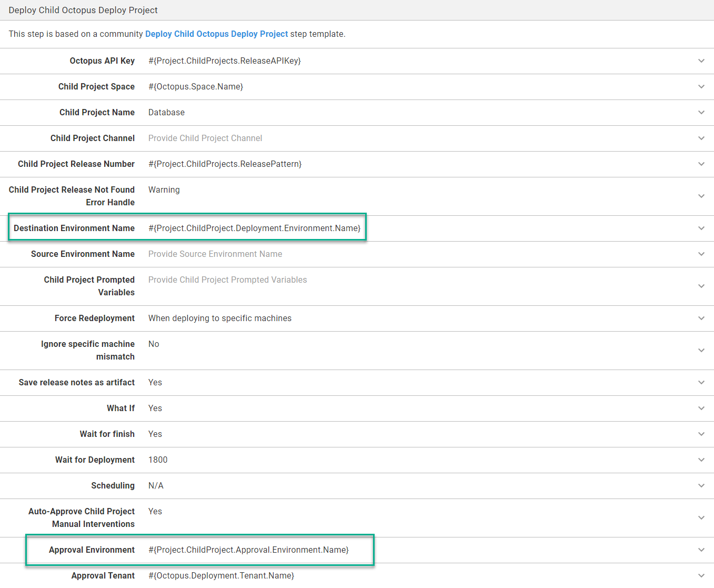Viewport: 714px width, 588px height.
Task: Expand the Ignore specific machine mismatch row
Action: click(701, 350)
